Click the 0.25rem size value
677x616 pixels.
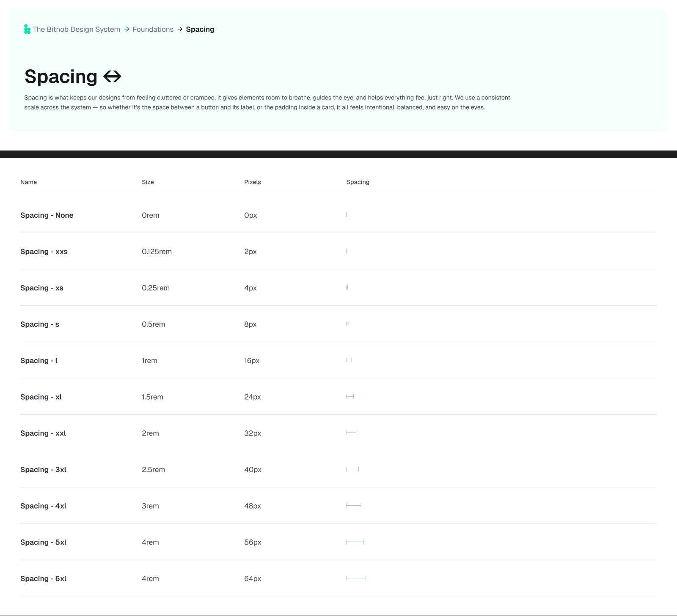click(x=156, y=288)
